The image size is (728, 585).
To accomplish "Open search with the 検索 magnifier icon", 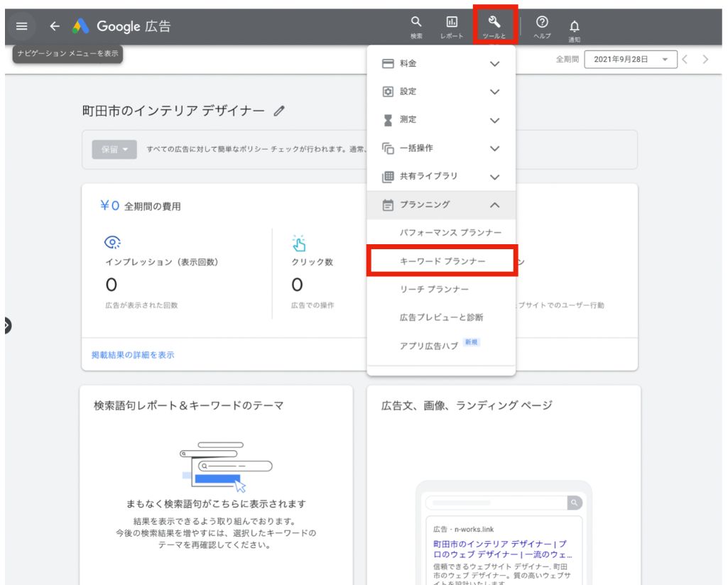I will [416, 23].
